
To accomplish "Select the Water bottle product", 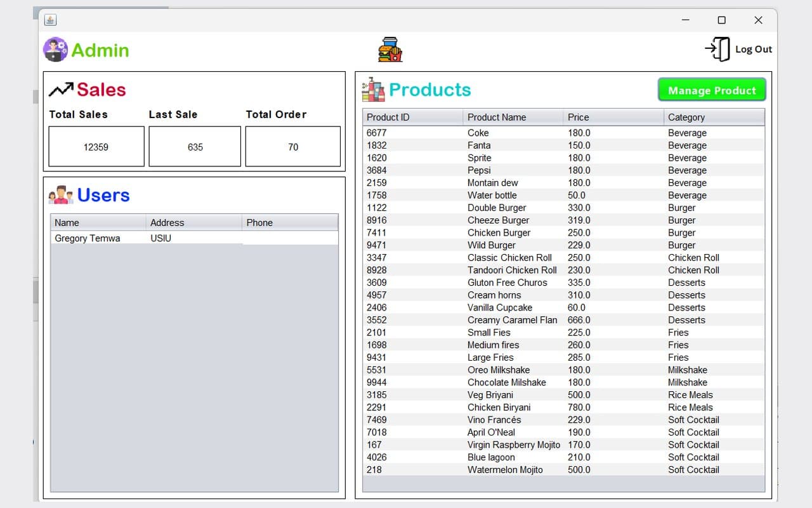I will click(492, 195).
